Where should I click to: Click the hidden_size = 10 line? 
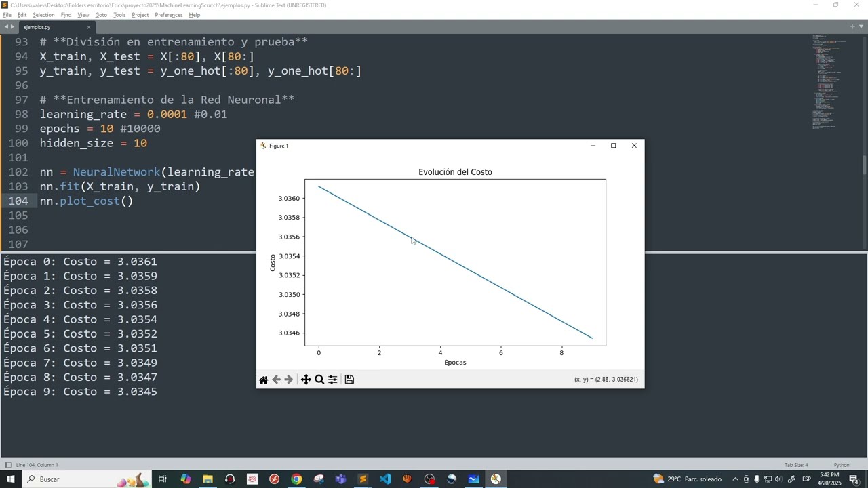point(94,143)
